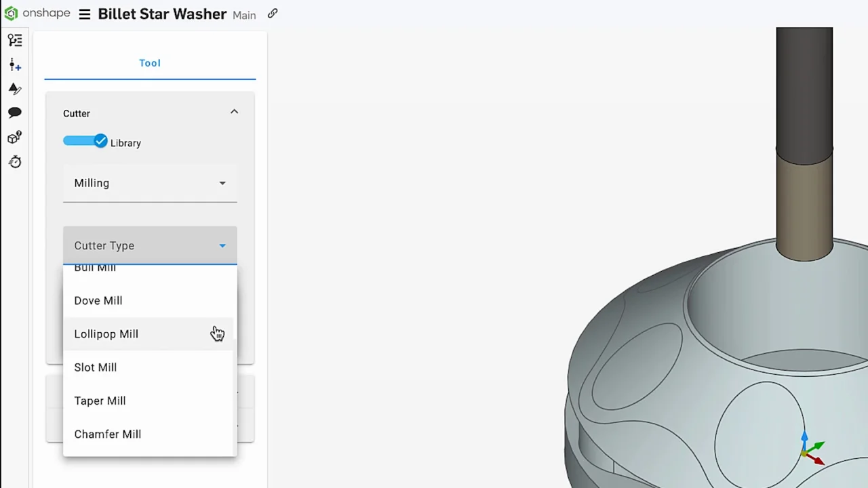Open the stopwatch history icon in sidebar
The height and width of the screenshot is (488, 868).
(15, 161)
